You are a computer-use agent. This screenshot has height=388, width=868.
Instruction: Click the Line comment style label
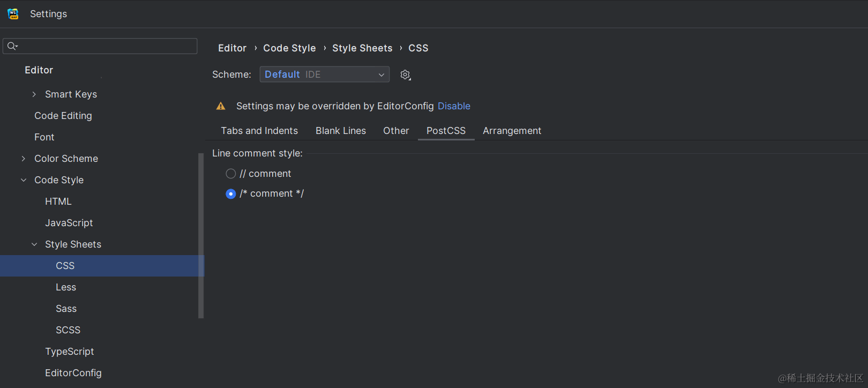click(x=257, y=153)
